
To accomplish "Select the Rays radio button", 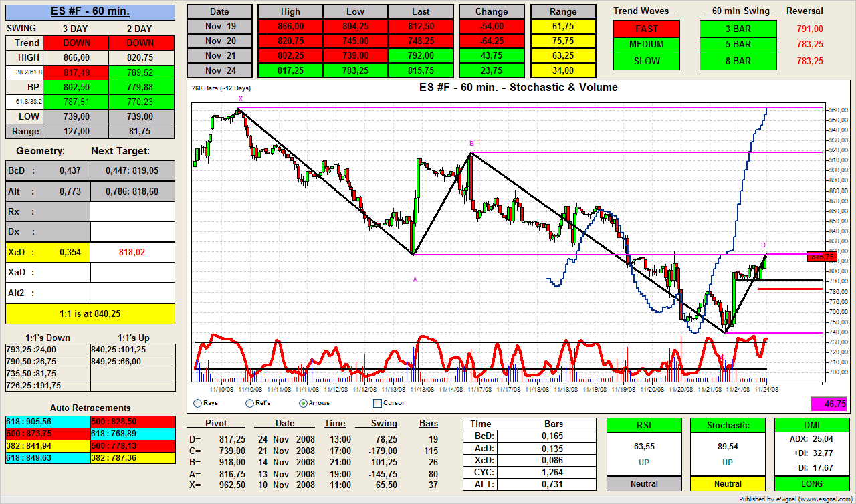I will (x=197, y=403).
